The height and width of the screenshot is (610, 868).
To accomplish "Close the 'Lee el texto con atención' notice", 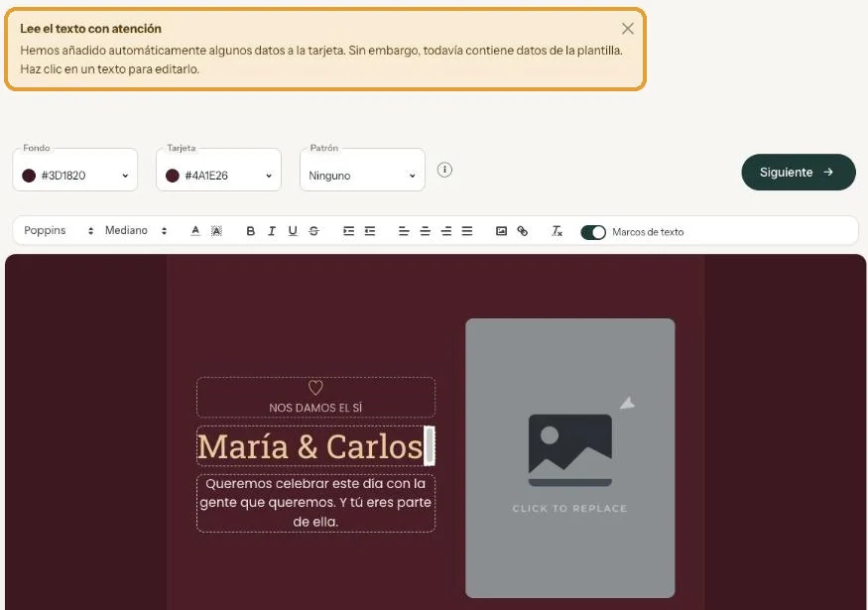I will click(x=627, y=29).
